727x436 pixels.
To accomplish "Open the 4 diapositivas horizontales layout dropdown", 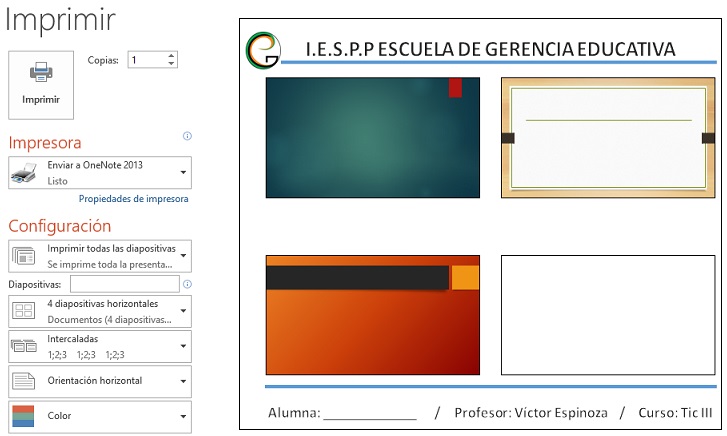I will pos(183,312).
